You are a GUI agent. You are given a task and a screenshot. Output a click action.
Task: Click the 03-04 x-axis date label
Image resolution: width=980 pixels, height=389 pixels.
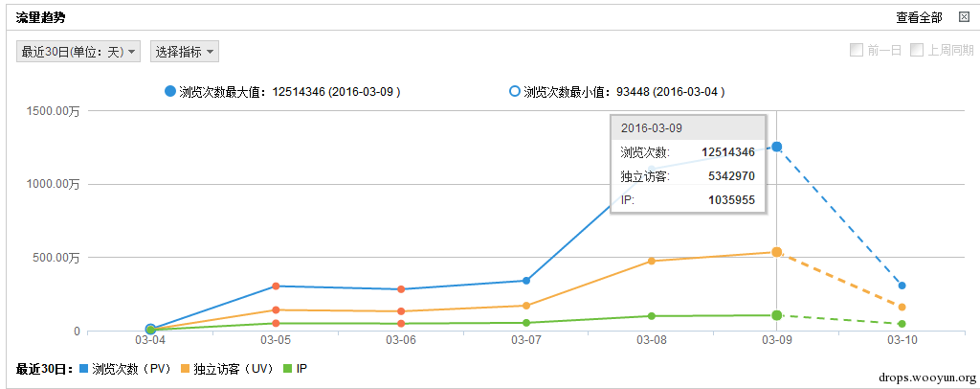pyautogui.click(x=150, y=340)
